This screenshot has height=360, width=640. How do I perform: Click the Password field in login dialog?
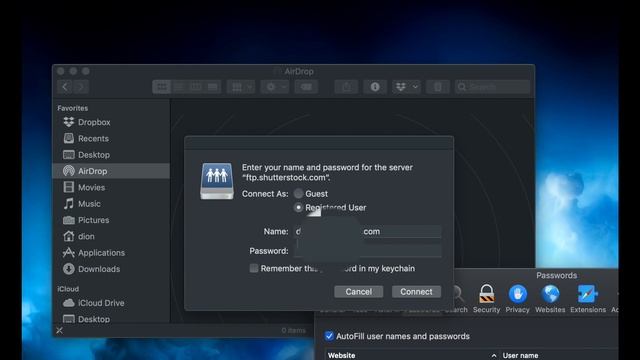coord(367,251)
